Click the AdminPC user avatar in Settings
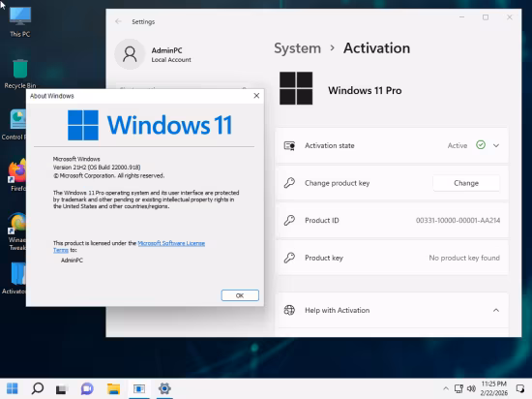This screenshot has height=399, width=532. pos(130,54)
